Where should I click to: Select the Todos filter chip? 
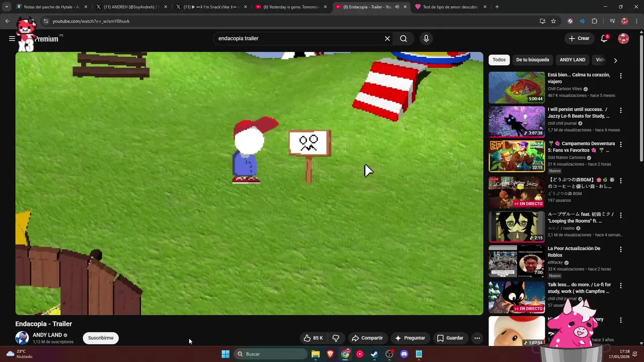click(499, 60)
